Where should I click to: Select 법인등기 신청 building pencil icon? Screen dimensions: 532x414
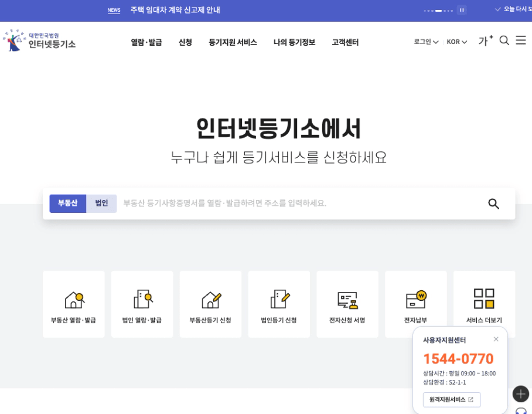pyautogui.click(x=279, y=300)
